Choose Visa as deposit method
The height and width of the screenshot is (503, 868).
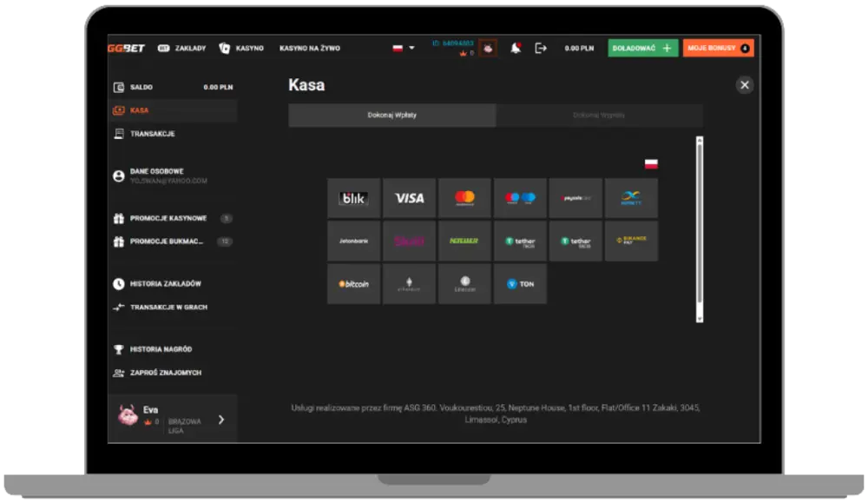(409, 198)
